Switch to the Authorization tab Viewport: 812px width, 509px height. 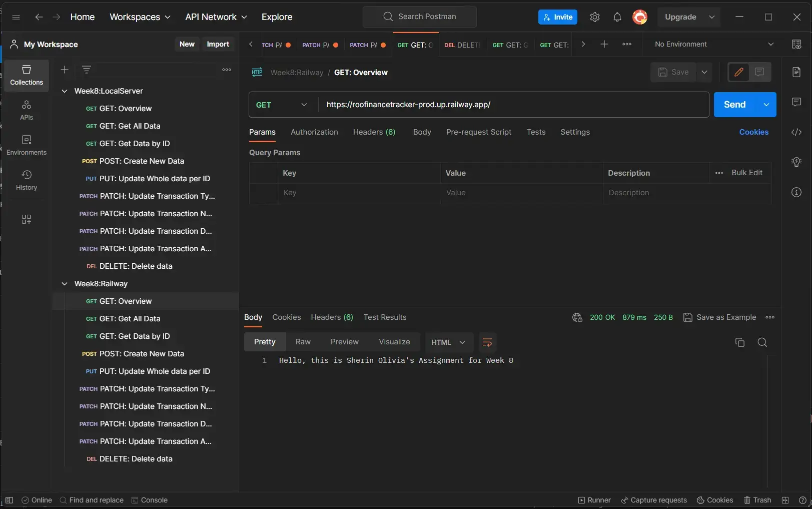point(314,132)
